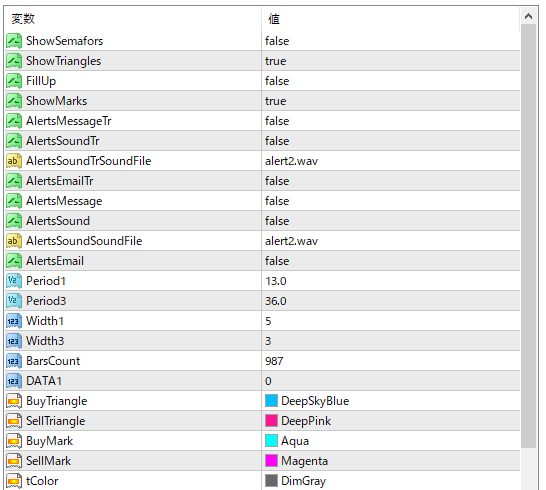Click the double-type icon beside Period3
The image size is (546, 490).
pos(14,301)
